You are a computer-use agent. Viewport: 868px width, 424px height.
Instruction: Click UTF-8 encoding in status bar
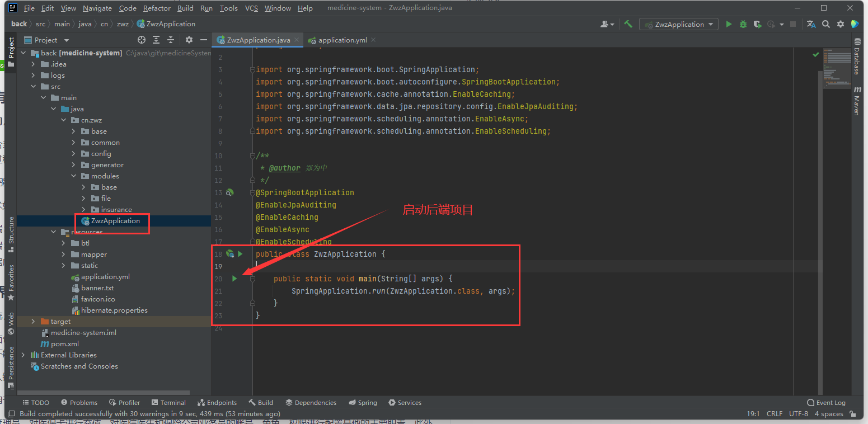point(799,414)
